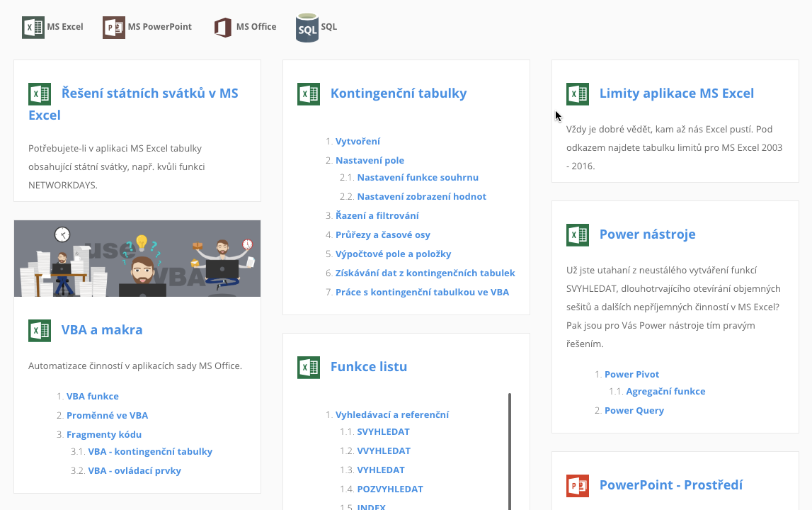Open the Průřezy a časové osy link

click(382, 234)
